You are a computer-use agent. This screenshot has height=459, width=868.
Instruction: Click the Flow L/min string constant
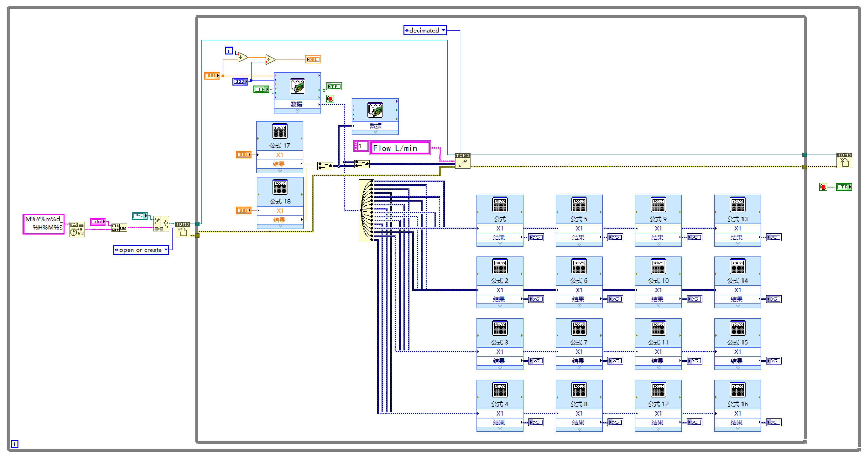(400, 148)
